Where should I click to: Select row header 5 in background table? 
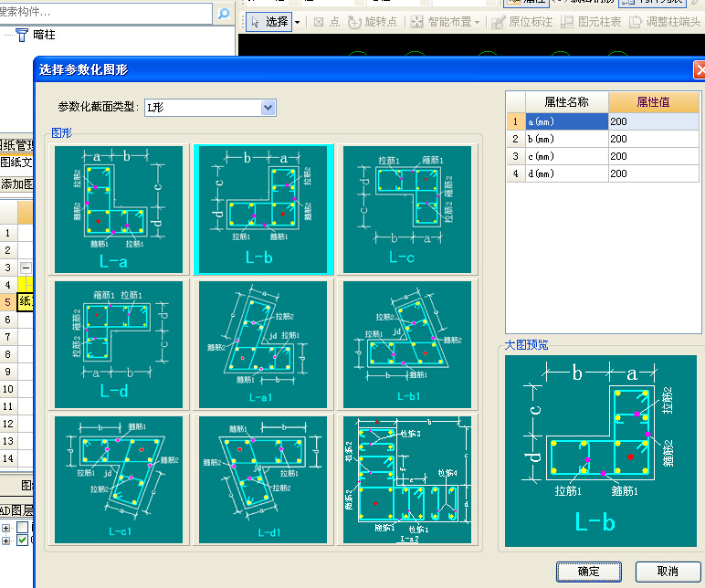(8, 302)
